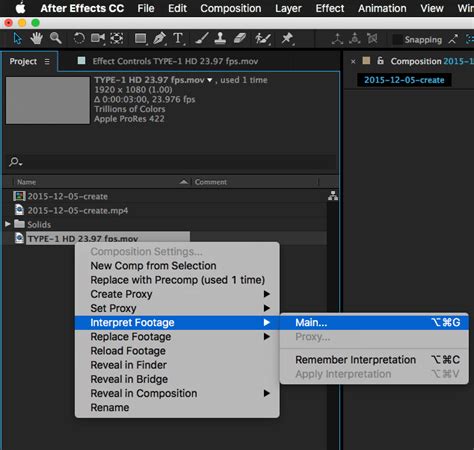Image resolution: width=474 pixels, height=450 pixels.
Task: Open the File menu
Action: [x=146, y=8]
